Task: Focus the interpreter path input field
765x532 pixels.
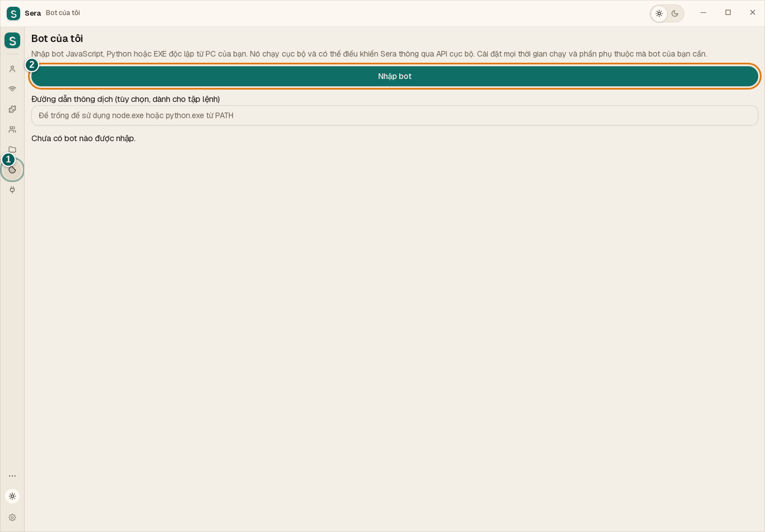Action: pyautogui.click(x=395, y=115)
